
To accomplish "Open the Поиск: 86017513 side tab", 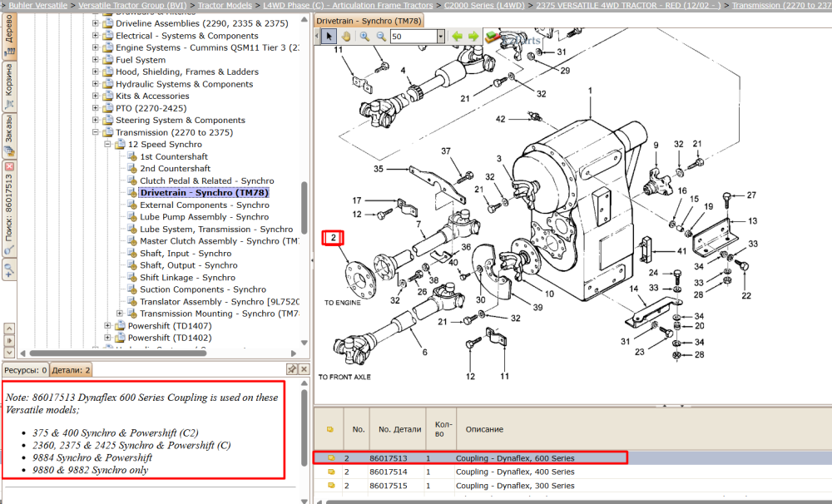I will tap(9, 209).
